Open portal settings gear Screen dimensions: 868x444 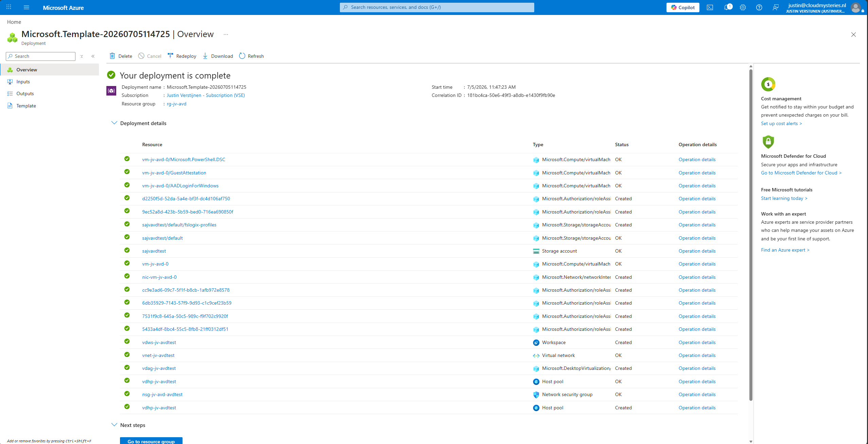click(x=743, y=7)
